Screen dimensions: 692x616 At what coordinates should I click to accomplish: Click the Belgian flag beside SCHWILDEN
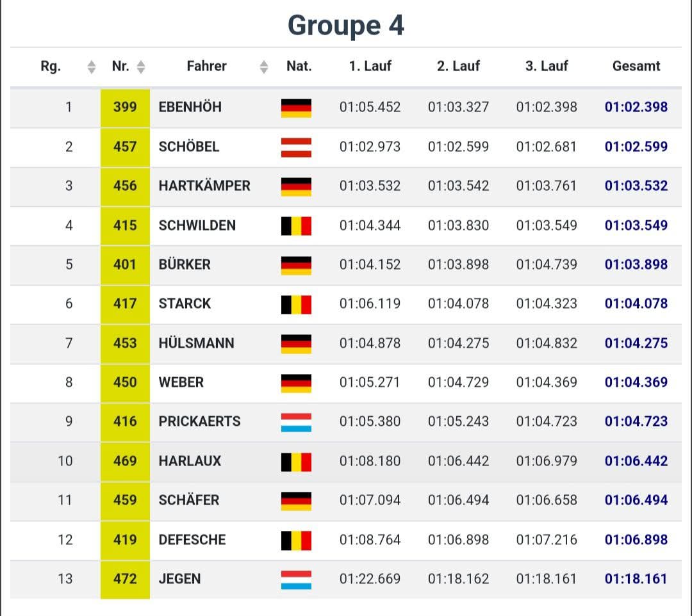pyautogui.click(x=296, y=226)
